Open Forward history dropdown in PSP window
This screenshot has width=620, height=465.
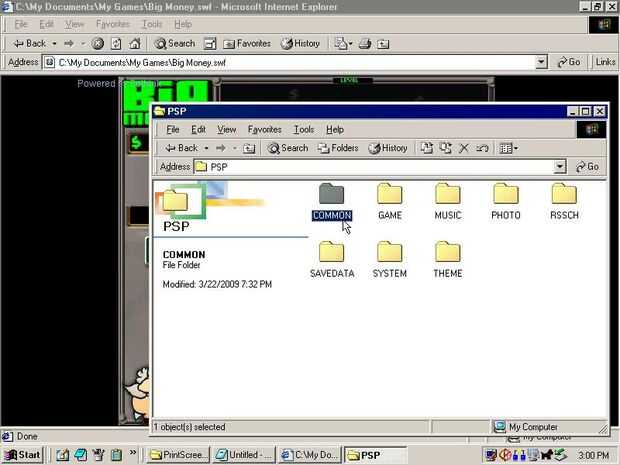234,149
